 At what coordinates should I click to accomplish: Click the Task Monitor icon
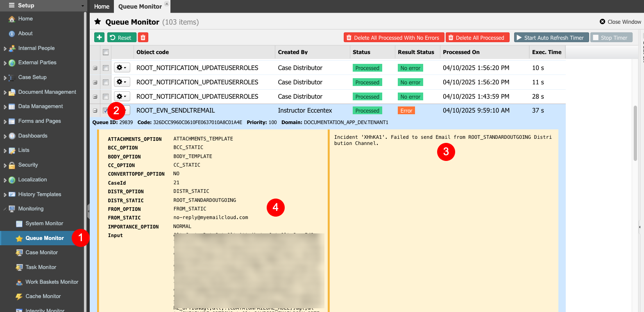click(19, 267)
